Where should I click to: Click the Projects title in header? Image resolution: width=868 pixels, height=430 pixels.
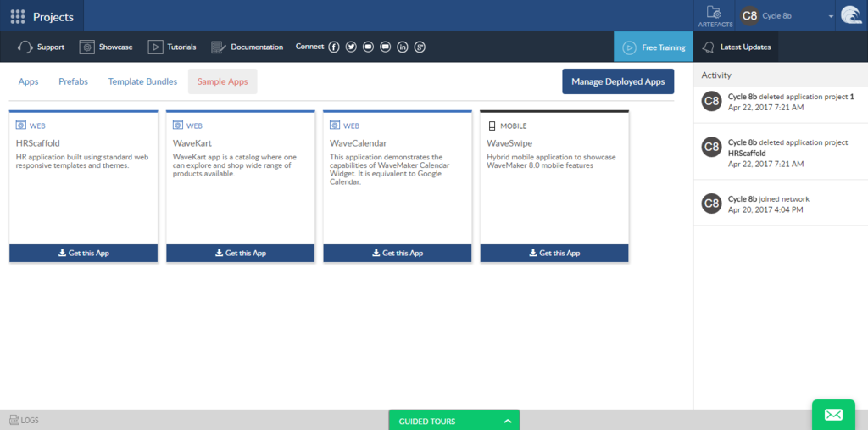click(x=53, y=17)
